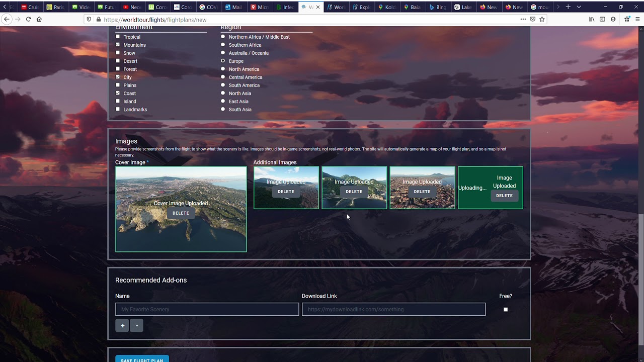Select North Asia region
Image resolution: width=644 pixels, height=362 pixels.
(x=223, y=93)
